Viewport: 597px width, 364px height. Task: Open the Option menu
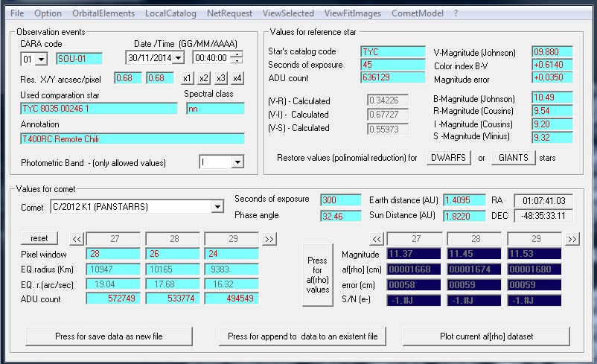click(48, 13)
